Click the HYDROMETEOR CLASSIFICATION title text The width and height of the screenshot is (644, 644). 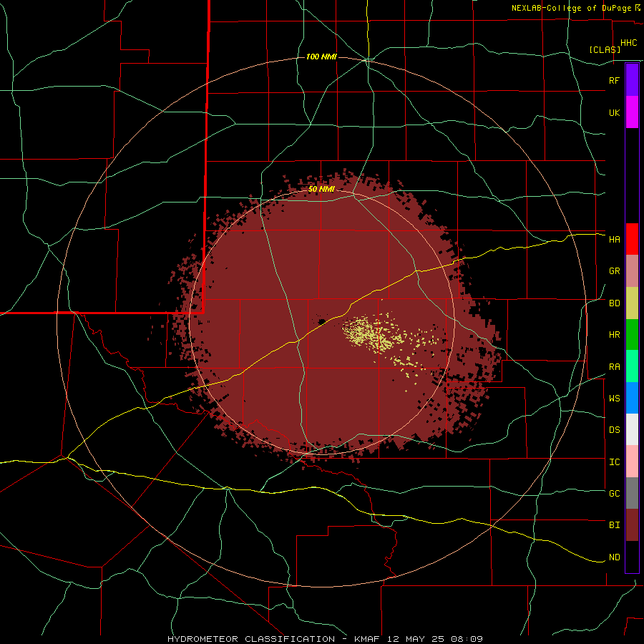coord(251,639)
